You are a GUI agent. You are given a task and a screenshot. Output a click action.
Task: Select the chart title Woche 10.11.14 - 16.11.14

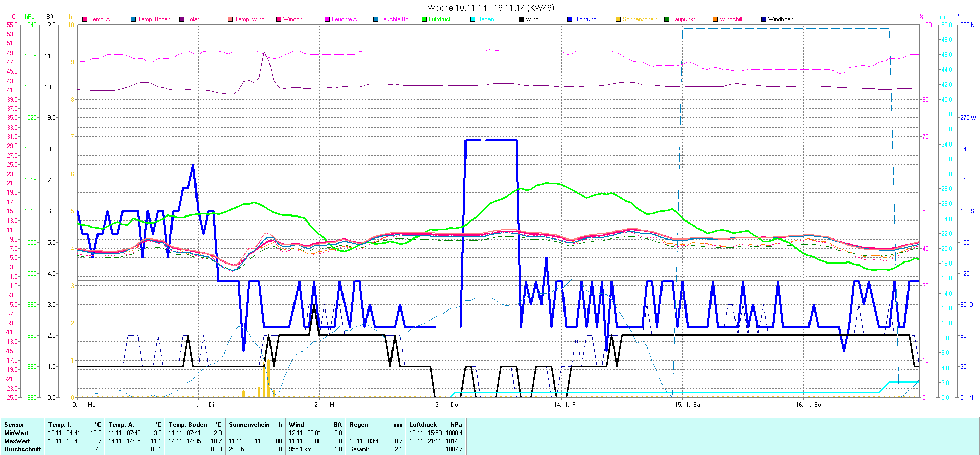(490, 8)
